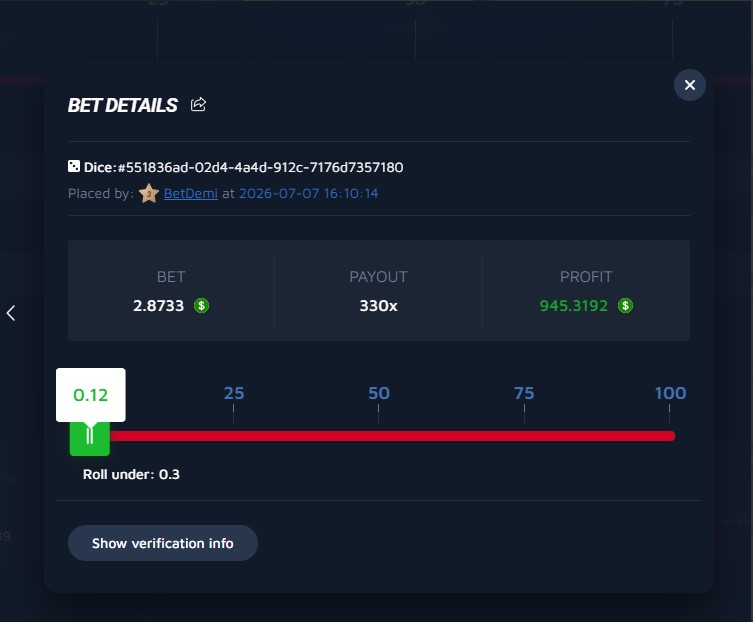Click the profit value 945.3192
The image size is (753, 622).
click(574, 305)
